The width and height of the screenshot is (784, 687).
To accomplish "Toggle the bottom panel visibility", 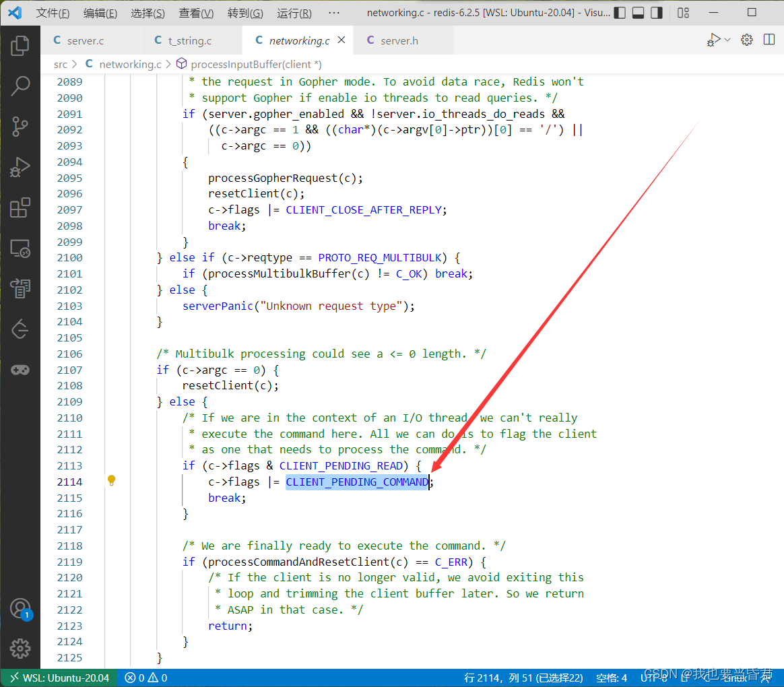I will pos(638,13).
